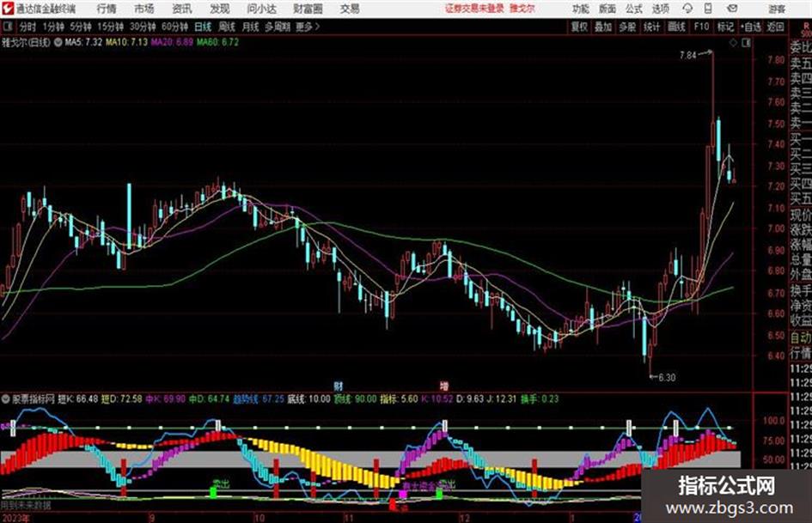Switch to the 5分钟 period
Screen dimensions: 812x523
[81, 27]
